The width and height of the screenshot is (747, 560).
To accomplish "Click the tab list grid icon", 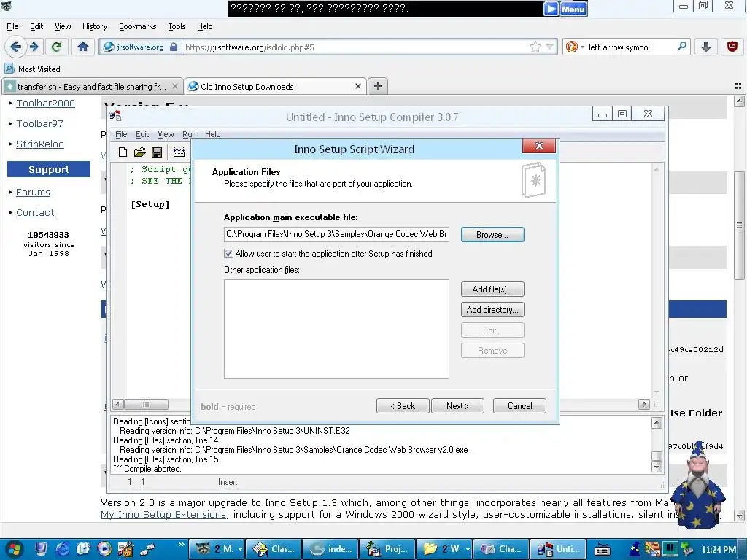I will 738,86.
